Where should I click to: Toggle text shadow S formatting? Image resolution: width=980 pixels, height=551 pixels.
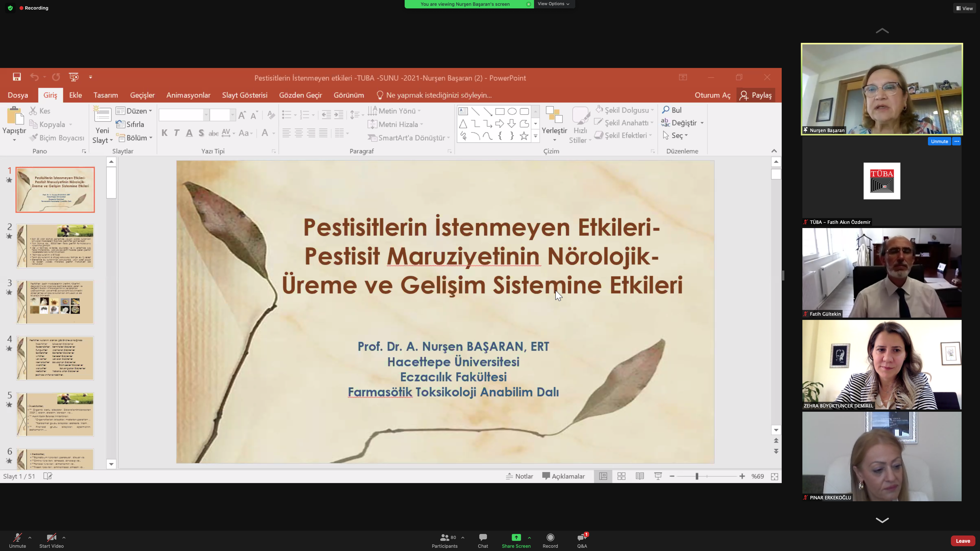click(x=201, y=133)
